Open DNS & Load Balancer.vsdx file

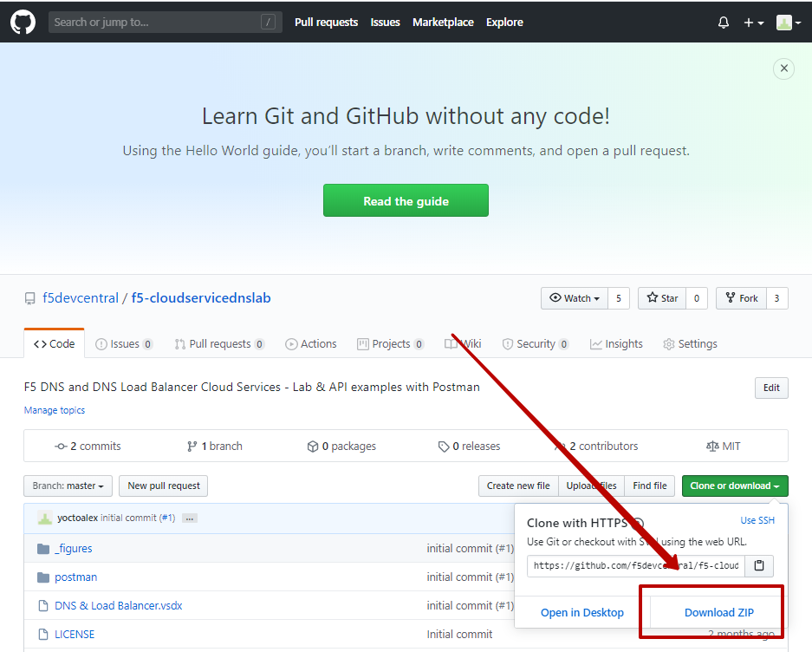point(119,605)
